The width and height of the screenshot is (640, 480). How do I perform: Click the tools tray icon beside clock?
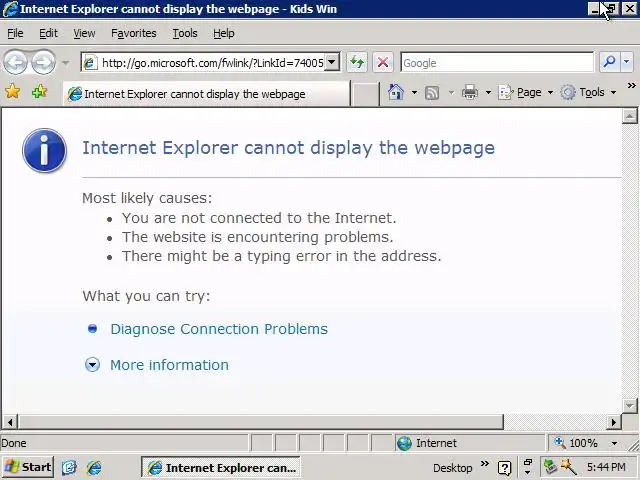tap(569, 467)
